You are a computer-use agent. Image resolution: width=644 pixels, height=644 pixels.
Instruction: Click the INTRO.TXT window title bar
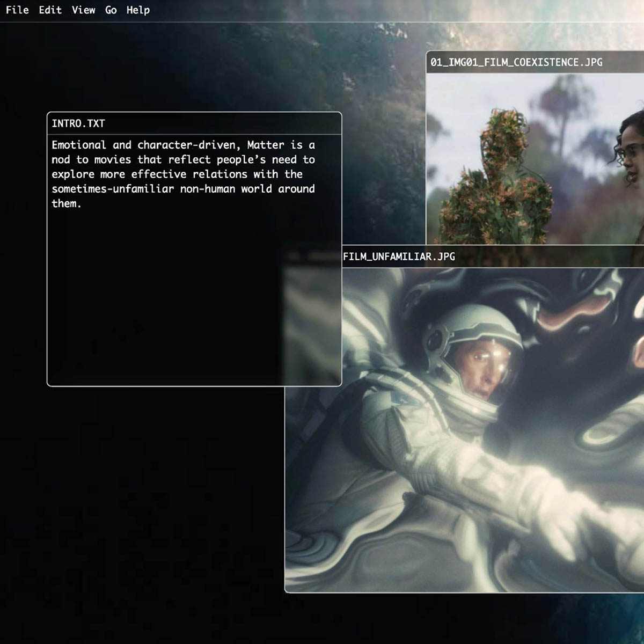pyautogui.click(x=194, y=123)
